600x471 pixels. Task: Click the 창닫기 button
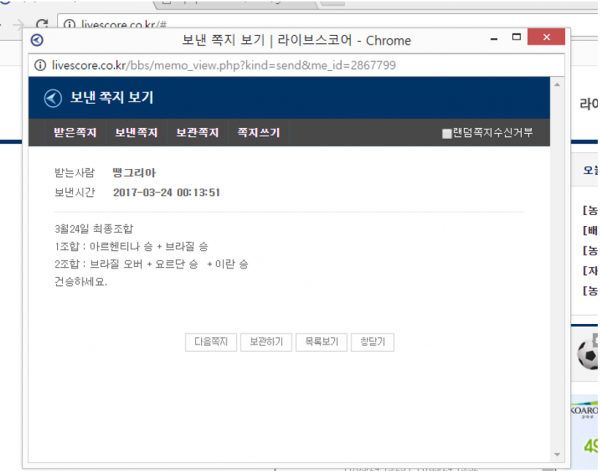[x=373, y=342]
